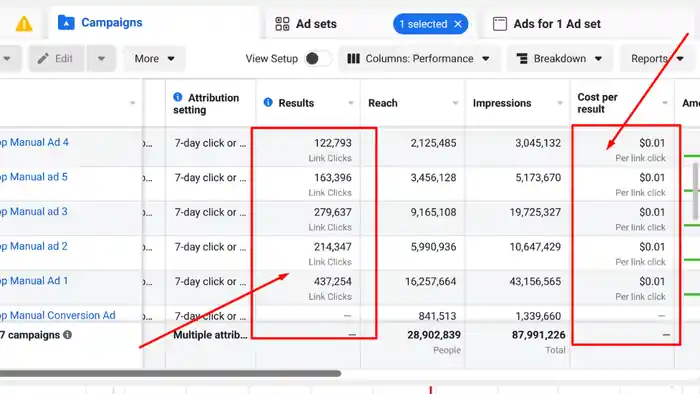Image resolution: width=700 pixels, height=394 pixels.
Task: Click the 9,165,108 reach value
Action: pos(433,212)
